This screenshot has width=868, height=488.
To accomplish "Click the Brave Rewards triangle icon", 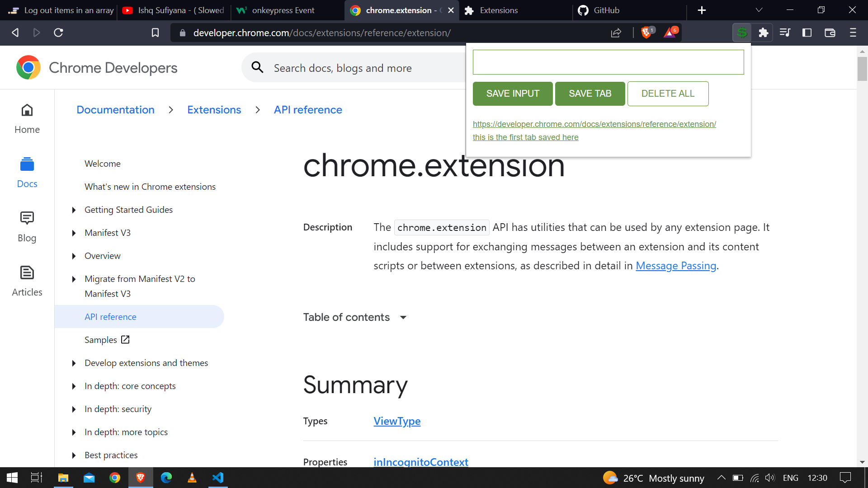I will [x=670, y=33].
